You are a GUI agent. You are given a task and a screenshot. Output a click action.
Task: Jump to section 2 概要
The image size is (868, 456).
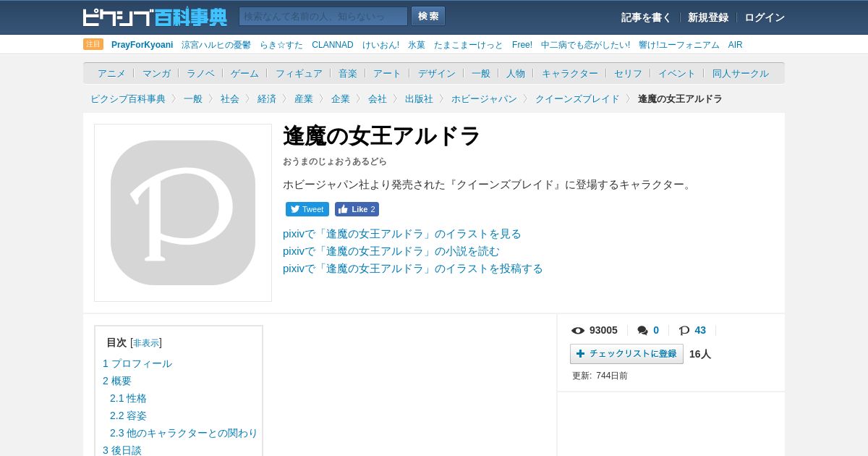117,381
